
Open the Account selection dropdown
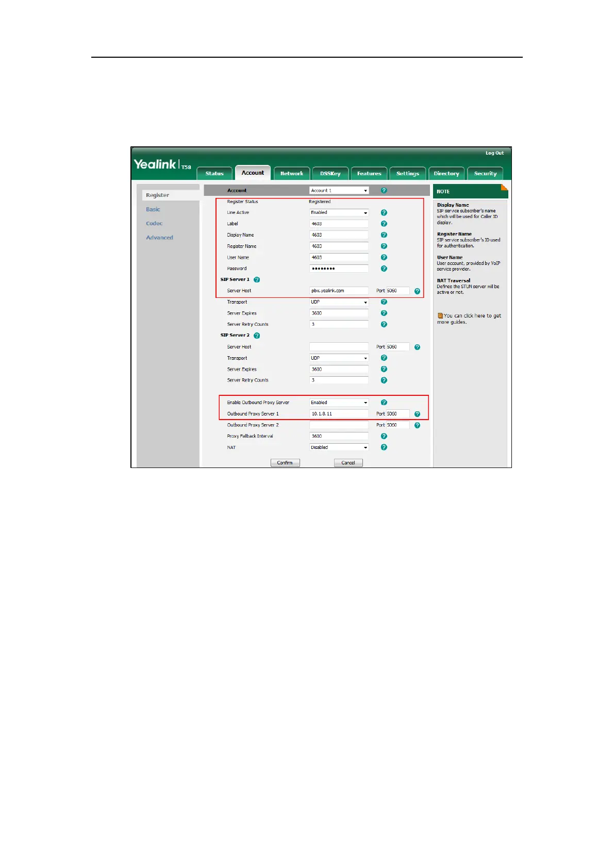339,190
